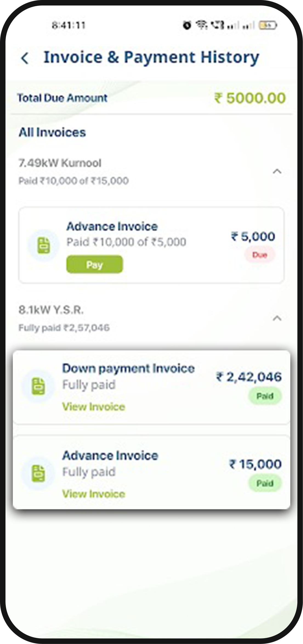Image resolution: width=303 pixels, height=644 pixels.
Task: Click the Down payment Invoice document icon
Action: (x=38, y=386)
